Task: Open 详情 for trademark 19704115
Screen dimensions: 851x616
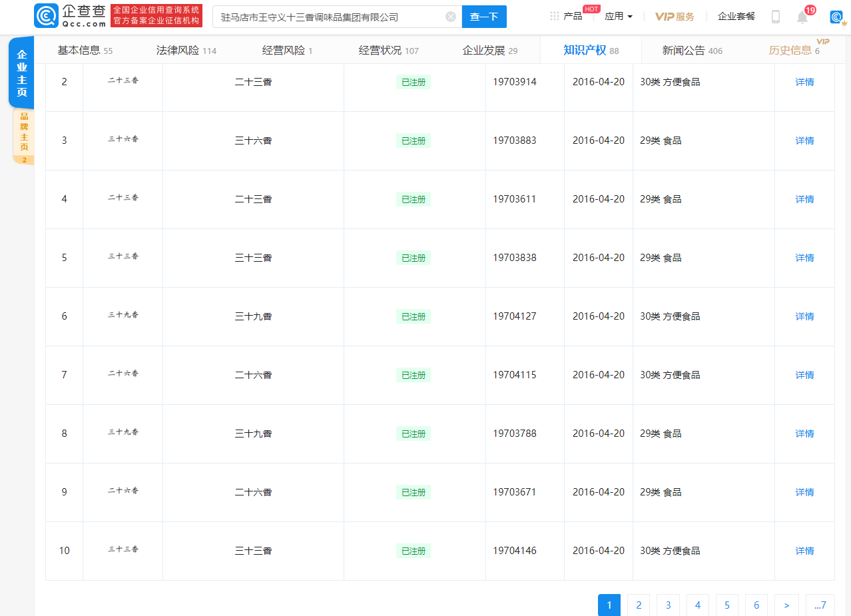Action: pos(804,375)
